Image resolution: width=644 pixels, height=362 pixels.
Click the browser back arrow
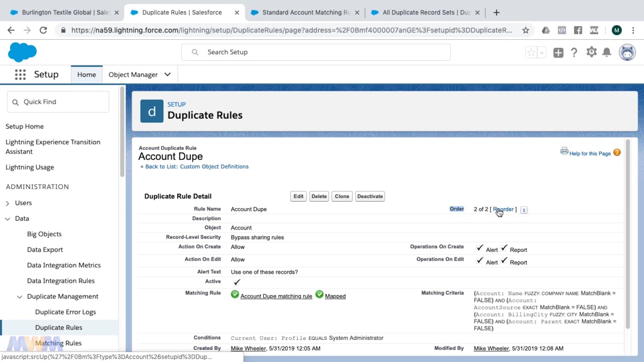(11, 30)
